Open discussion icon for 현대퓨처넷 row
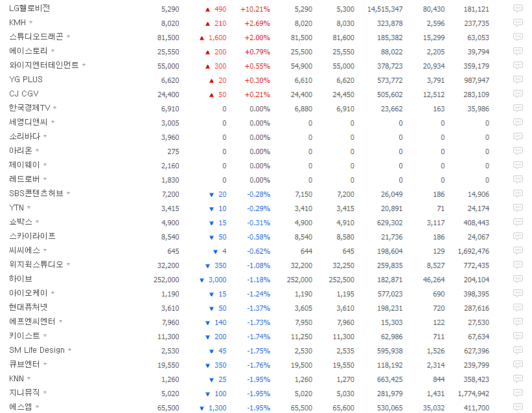Image resolution: width=532 pixels, height=413 pixels. [518, 307]
